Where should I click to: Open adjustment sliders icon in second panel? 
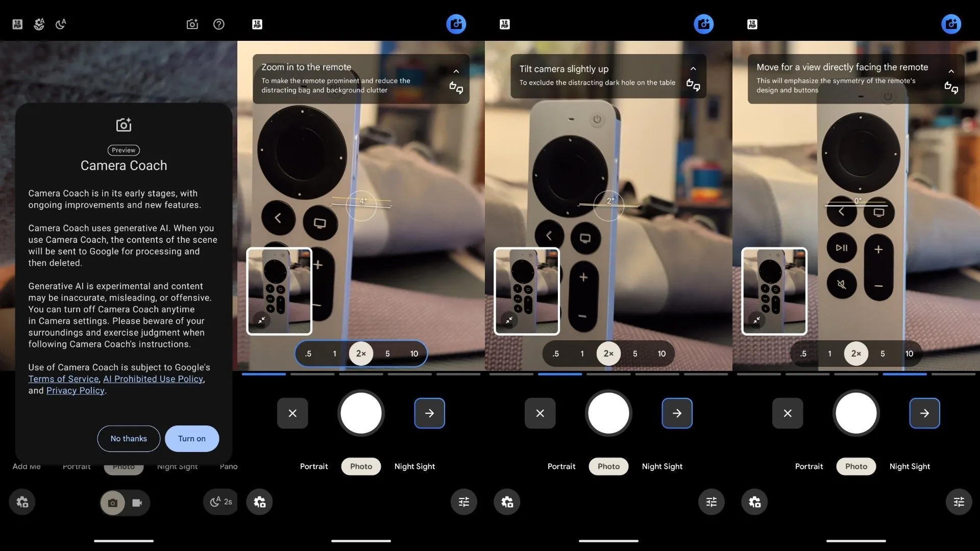[463, 502]
